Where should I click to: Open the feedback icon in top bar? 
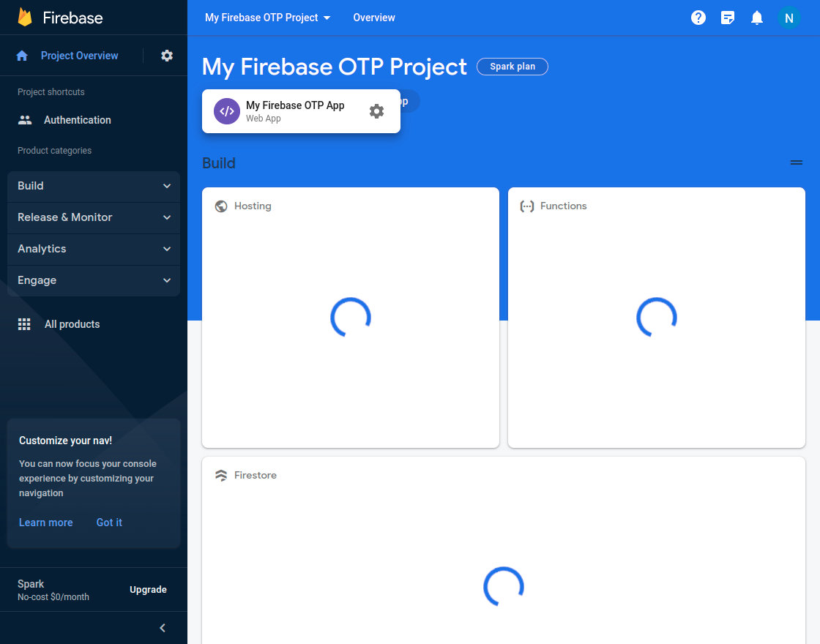point(727,17)
